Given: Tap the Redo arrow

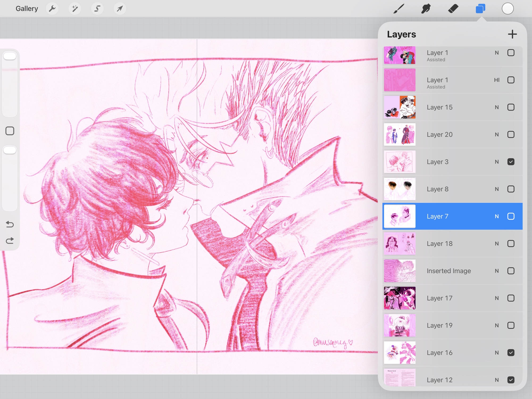Looking at the screenshot, I should pyautogui.click(x=10, y=241).
